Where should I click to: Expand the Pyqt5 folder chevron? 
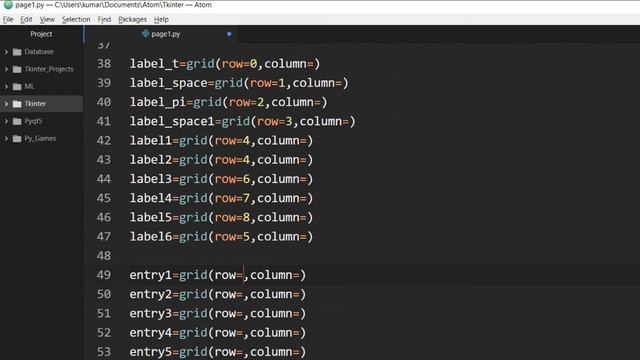point(6,121)
